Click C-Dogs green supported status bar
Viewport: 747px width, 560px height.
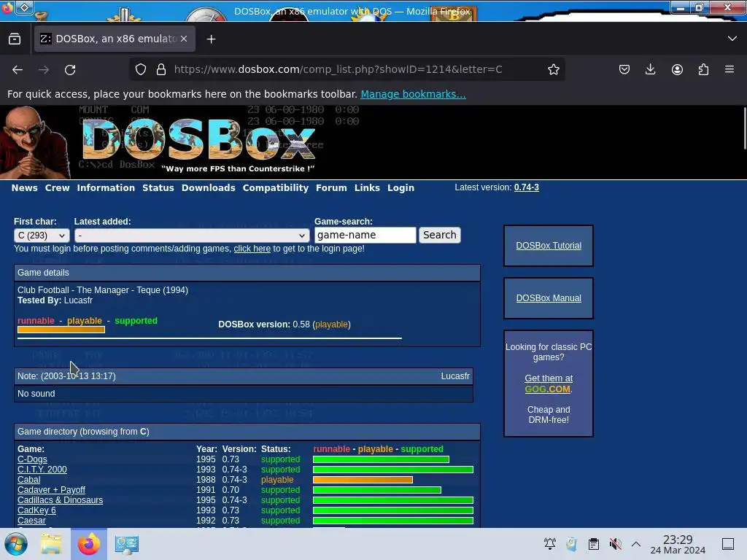coord(381,459)
